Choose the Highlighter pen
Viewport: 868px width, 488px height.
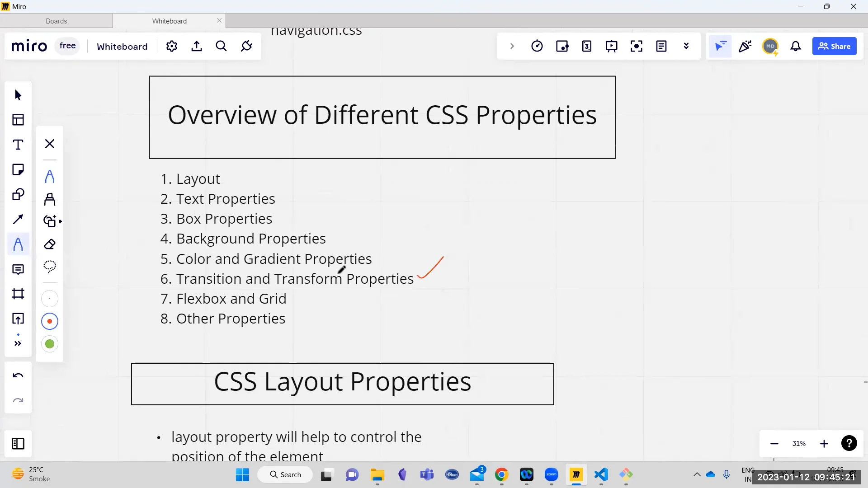50,199
